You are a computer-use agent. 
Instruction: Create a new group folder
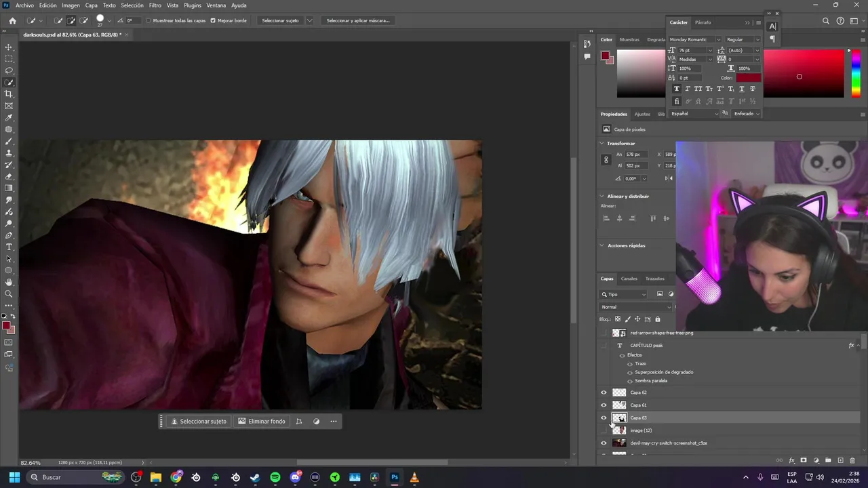pos(828,461)
